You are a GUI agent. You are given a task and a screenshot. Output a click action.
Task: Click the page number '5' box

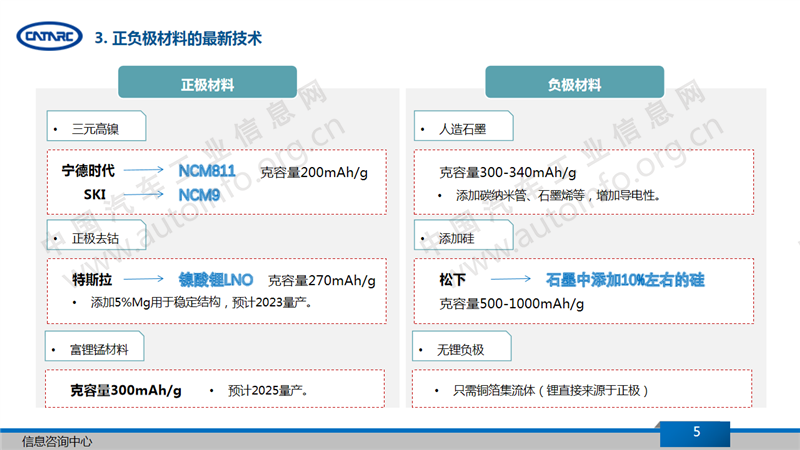[x=695, y=433]
